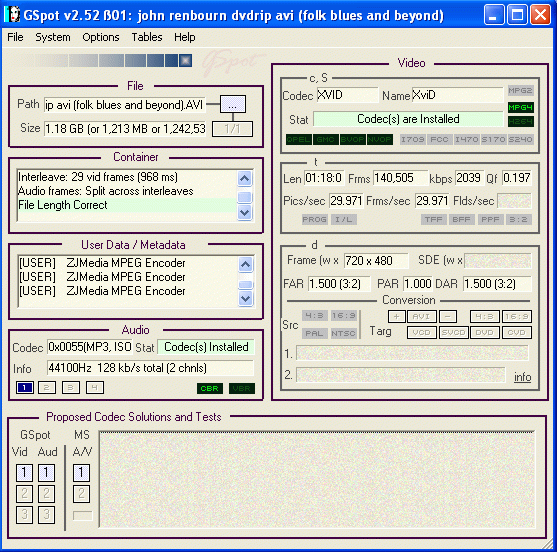Click the QPEL feature indicator
The width and height of the screenshot is (557, 552).
click(x=299, y=139)
